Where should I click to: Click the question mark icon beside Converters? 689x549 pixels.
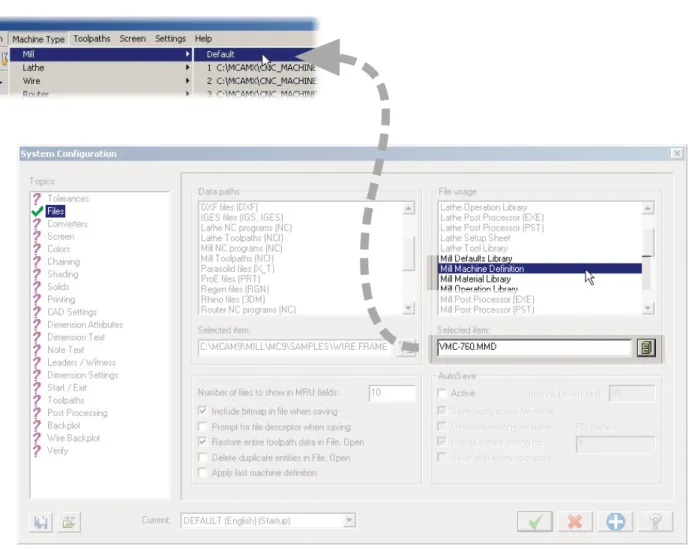37,224
